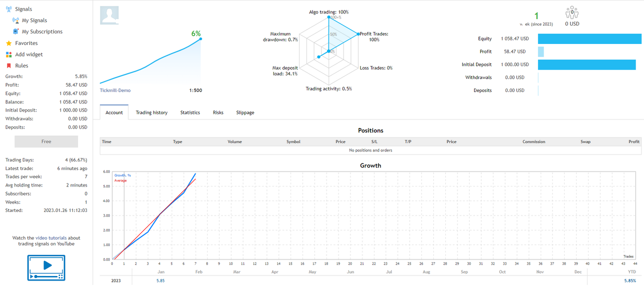This screenshot has width=644, height=291.
Task: Click the Trading activity: 0.5% label
Action: (x=328, y=89)
